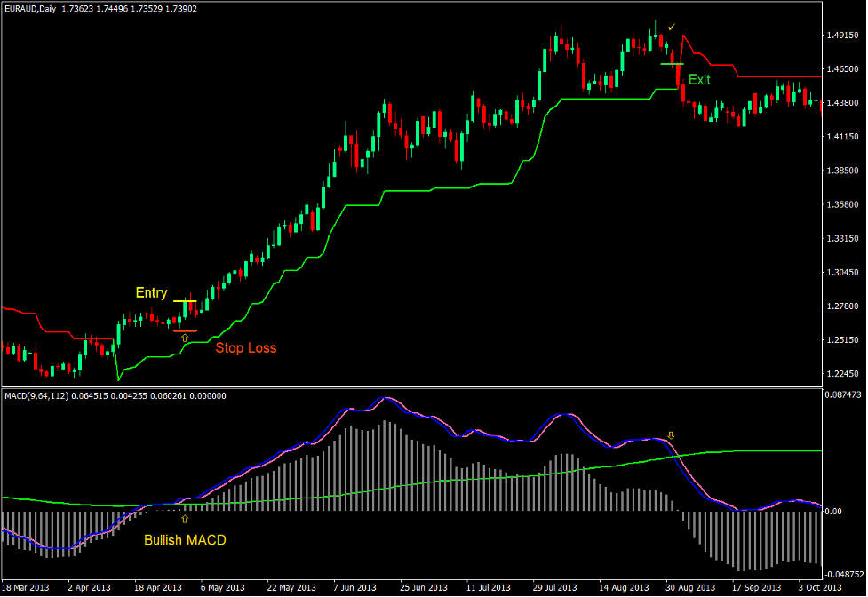Select the orange Stop Loss marker line
868x597 pixels.
tap(187, 329)
